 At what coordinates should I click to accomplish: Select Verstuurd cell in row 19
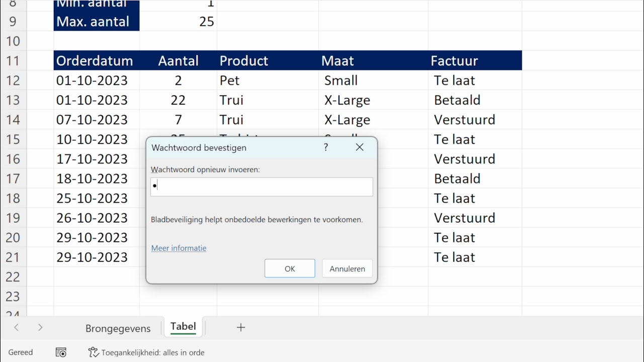(x=475, y=218)
